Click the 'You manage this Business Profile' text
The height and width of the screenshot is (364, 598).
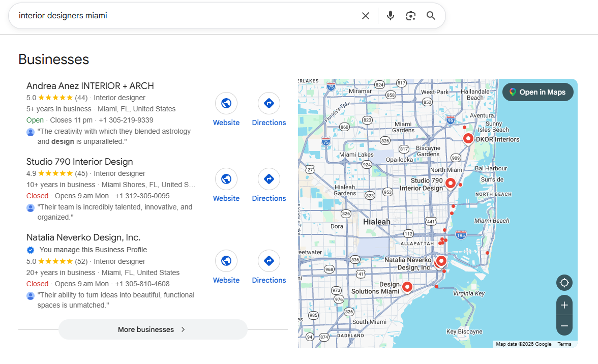pyautogui.click(x=93, y=250)
